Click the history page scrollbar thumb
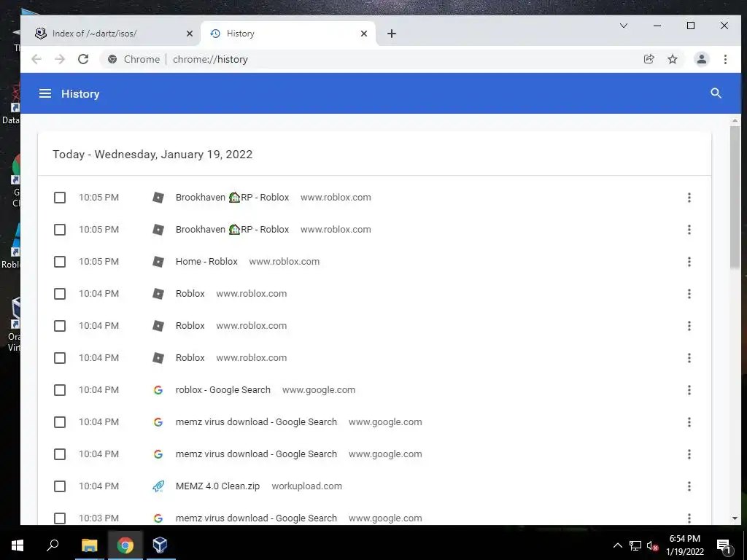The image size is (747, 560). pos(735,197)
